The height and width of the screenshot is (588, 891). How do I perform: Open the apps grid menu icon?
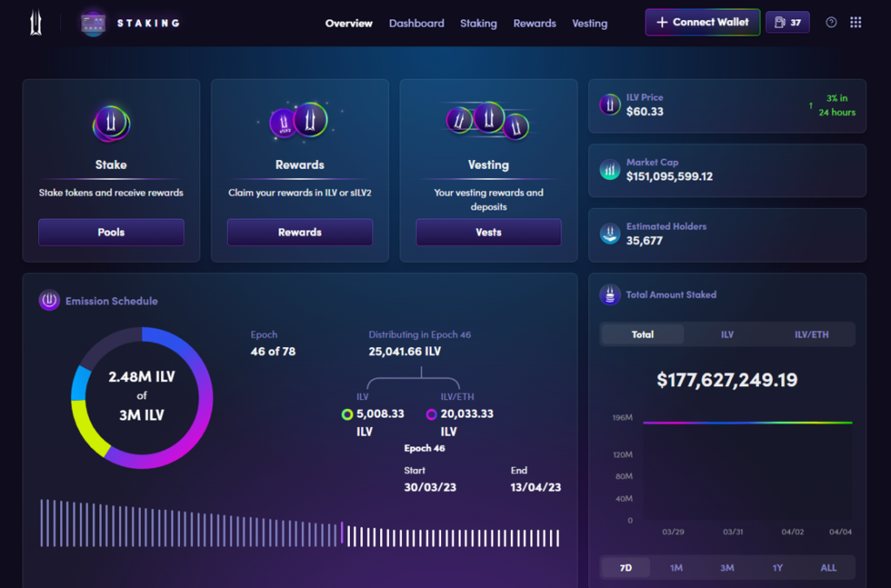coord(856,22)
